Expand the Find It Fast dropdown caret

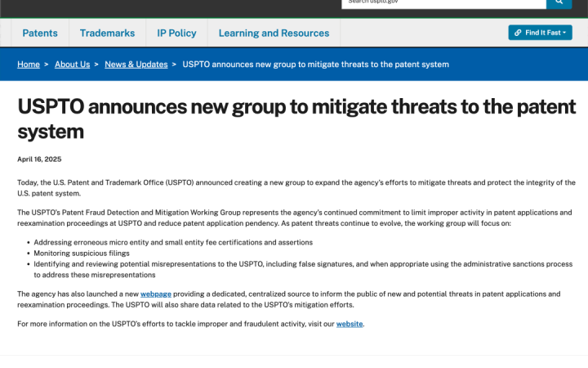coord(563,33)
